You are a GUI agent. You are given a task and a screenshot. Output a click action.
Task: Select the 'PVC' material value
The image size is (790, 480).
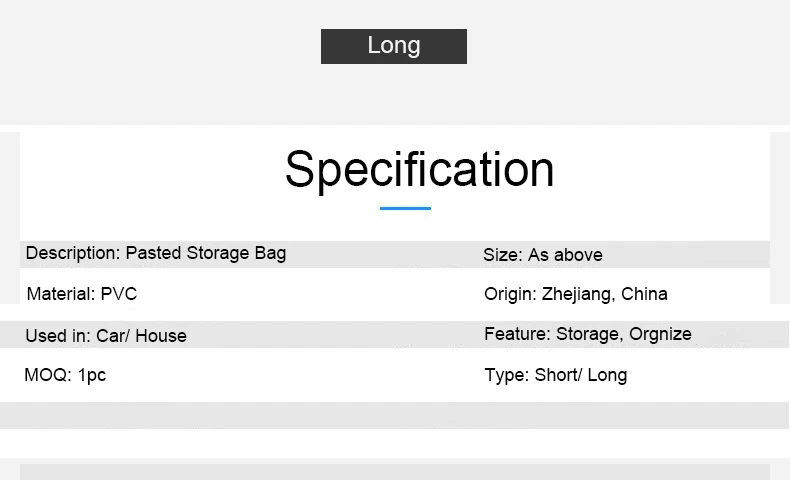pyautogui.click(x=119, y=294)
